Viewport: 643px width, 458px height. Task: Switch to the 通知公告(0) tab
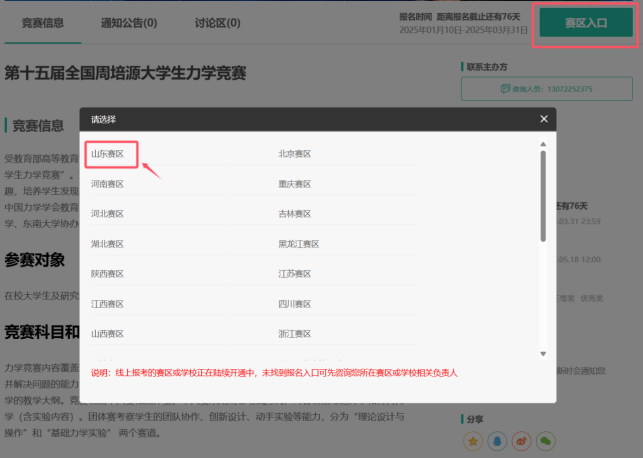[129, 23]
